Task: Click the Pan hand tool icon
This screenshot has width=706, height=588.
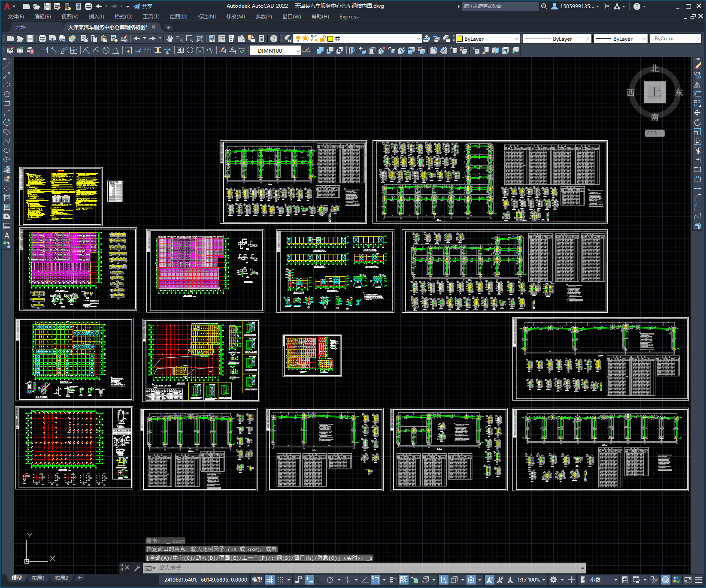Action: 170,39
